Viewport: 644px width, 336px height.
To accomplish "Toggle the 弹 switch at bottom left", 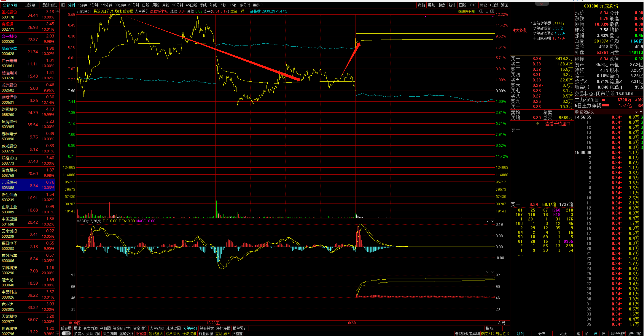I will coord(66,333).
